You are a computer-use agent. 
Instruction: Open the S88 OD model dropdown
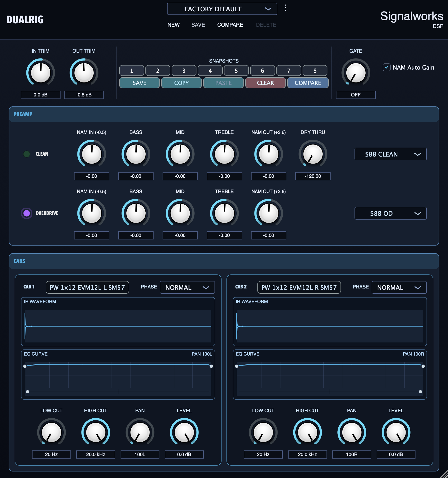[x=390, y=213]
